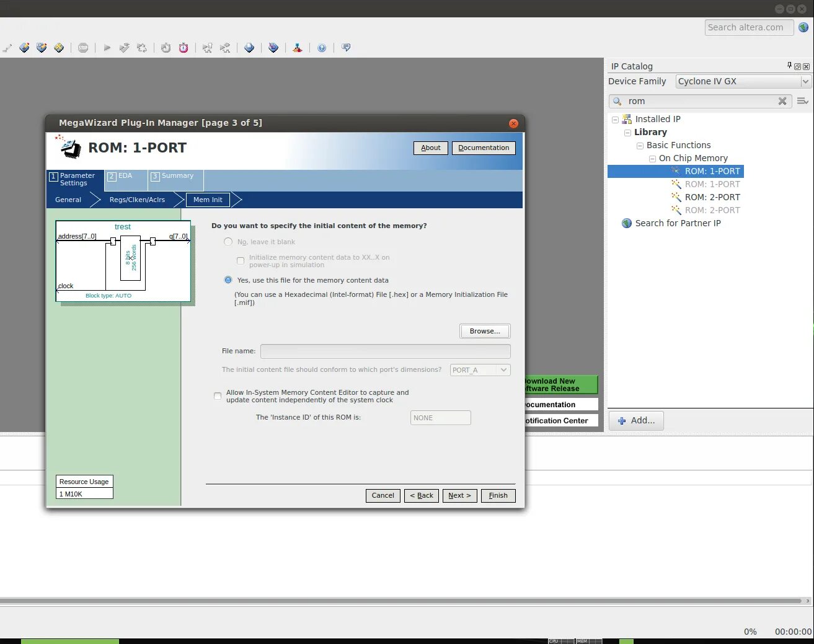The image size is (814, 644).
Task: Select the highlighted ROM: 1-PORT tree item
Action: (712, 171)
